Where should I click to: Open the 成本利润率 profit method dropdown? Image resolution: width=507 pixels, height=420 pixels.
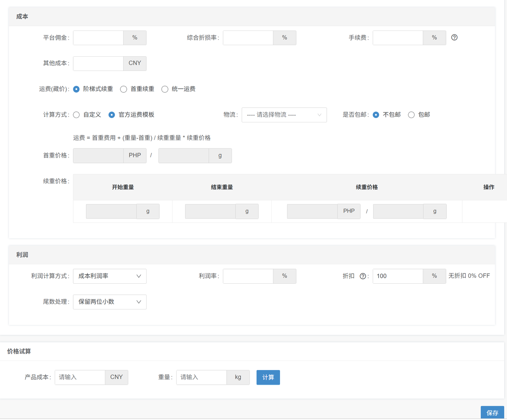pyautogui.click(x=110, y=276)
